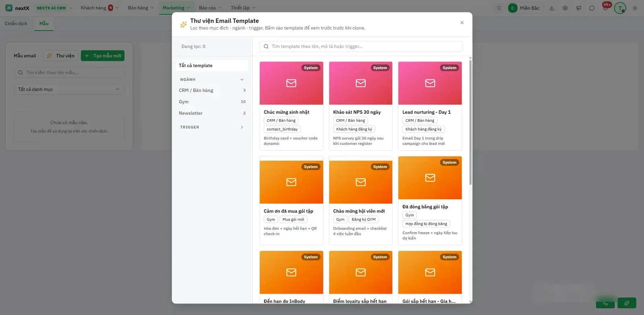Open the Marketing menu
This screenshot has height=315, width=644.
point(176,8)
